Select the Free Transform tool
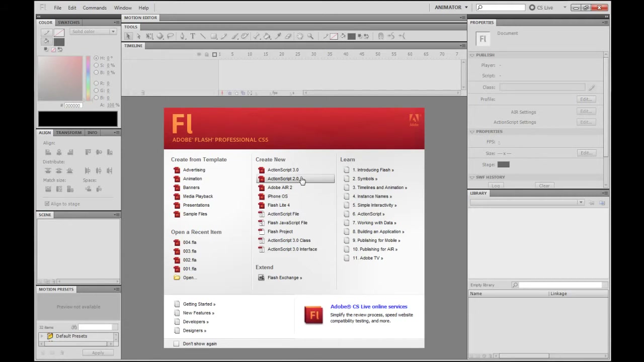The width and height of the screenshot is (644, 362). [149, 36]
